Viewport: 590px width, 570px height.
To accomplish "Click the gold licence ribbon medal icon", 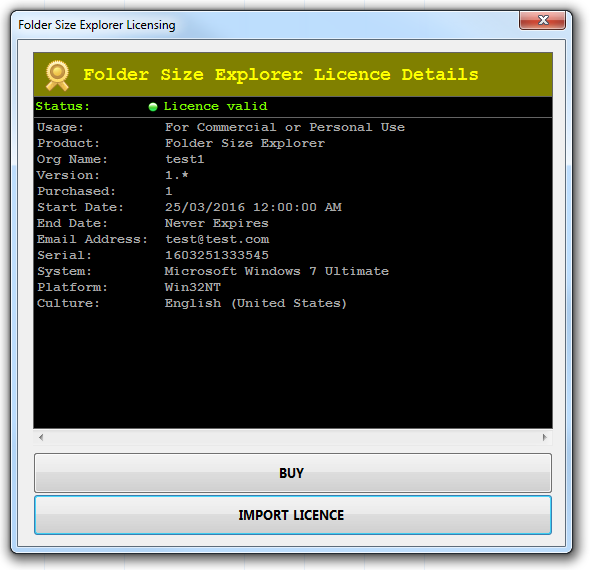I will 57,75.
